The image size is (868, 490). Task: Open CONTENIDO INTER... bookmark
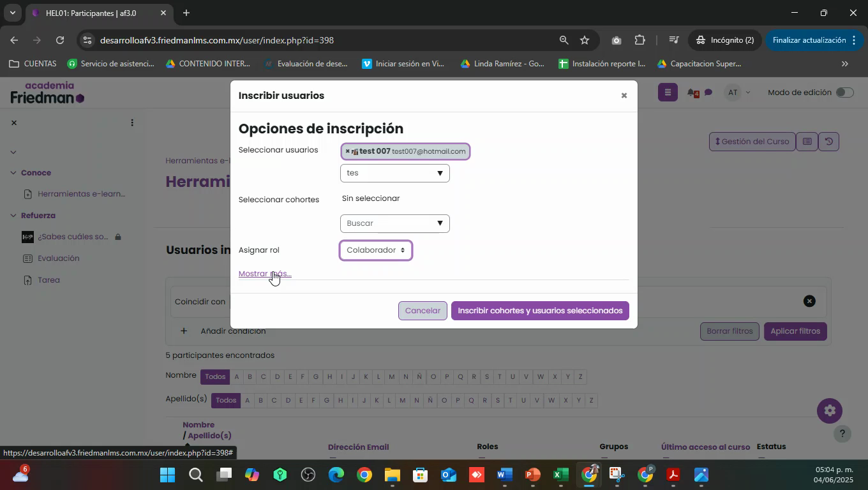click(207, 64)
